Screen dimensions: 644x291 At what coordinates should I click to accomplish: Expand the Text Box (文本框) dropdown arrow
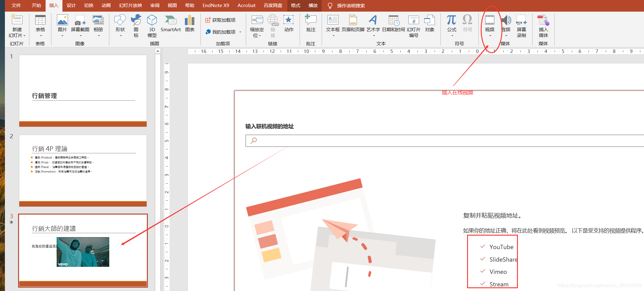333,35
